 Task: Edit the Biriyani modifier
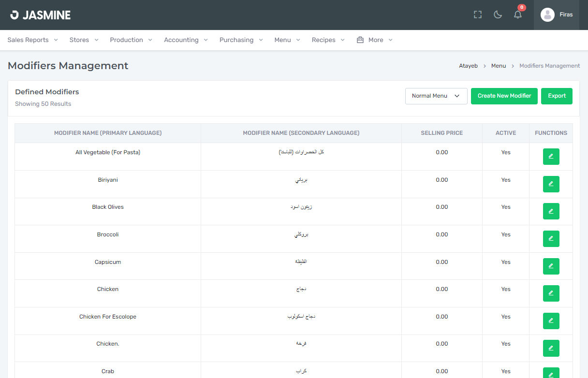pos(551,184)
